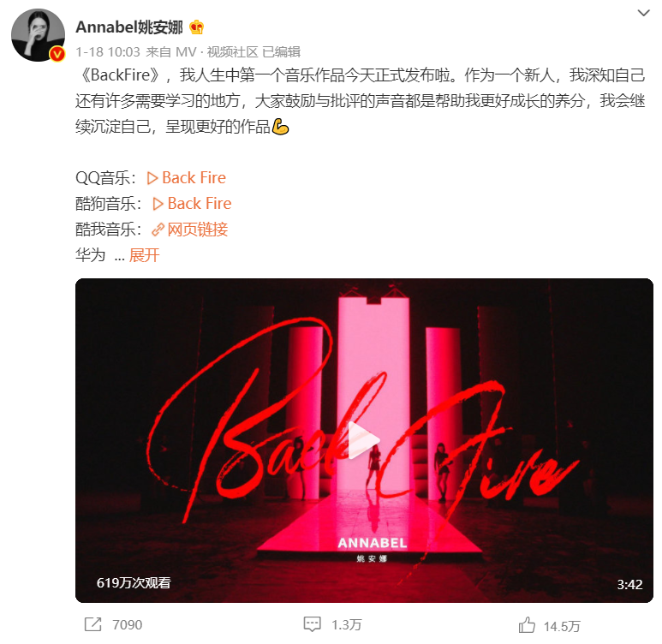
Task: Click the 1-18 10:03 timestamp
Action: (x=108, y=52)
